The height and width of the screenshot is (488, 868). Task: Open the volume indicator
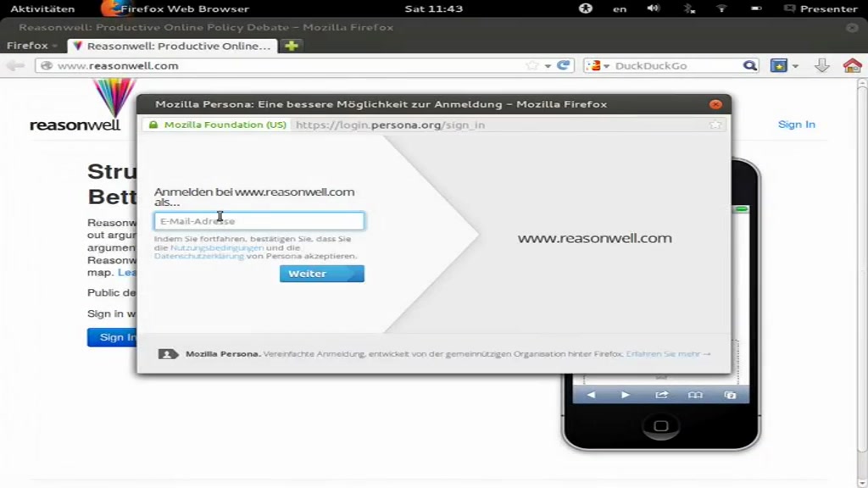pyautogui.click(x=654, y=8)
